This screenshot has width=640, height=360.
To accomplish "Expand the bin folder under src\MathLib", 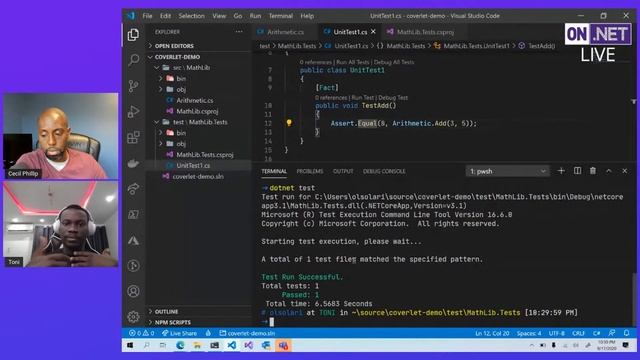I will 199,78.
